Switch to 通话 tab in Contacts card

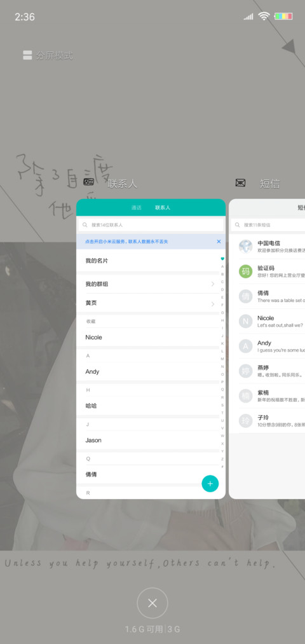[x=136, y=208]
